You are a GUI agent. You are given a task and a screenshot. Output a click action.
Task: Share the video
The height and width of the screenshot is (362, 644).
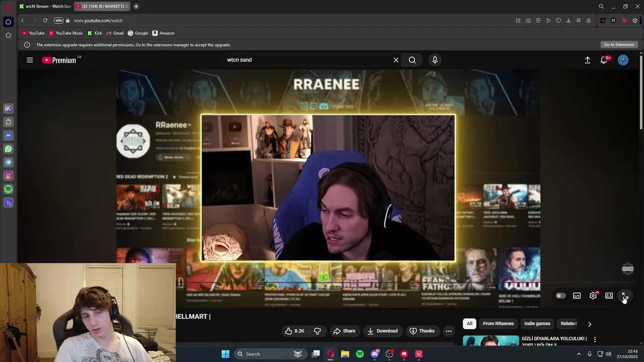344,331
